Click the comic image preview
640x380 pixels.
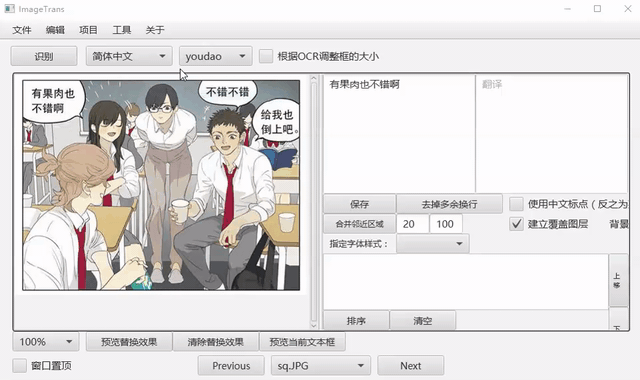click(x=161, y=185)
